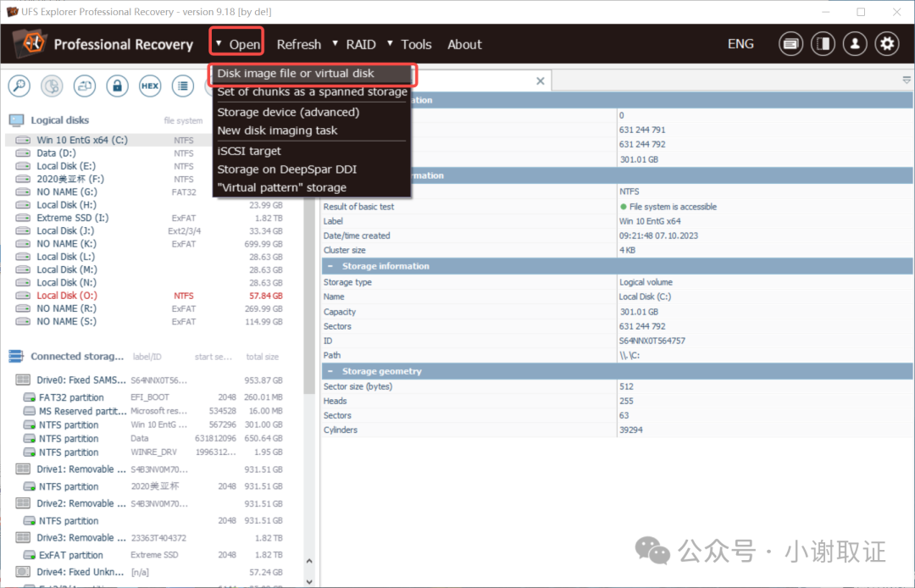Open the Open dropdown menu
915x588 pixels.
coord(237,44)
